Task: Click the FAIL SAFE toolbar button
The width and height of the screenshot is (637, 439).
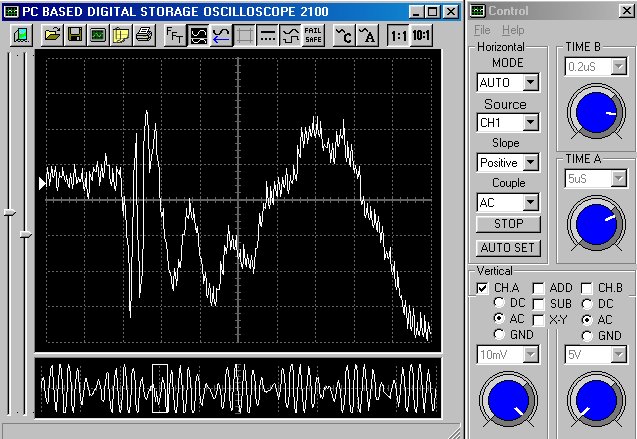Action: point(313,35)
